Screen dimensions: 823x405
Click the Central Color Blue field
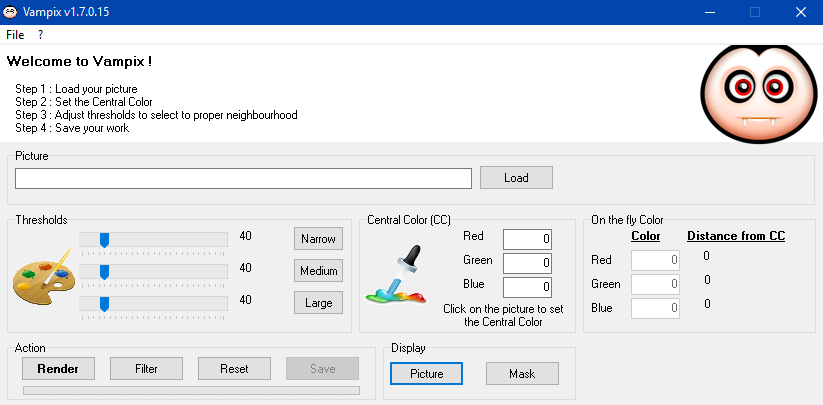coord(527,287)
